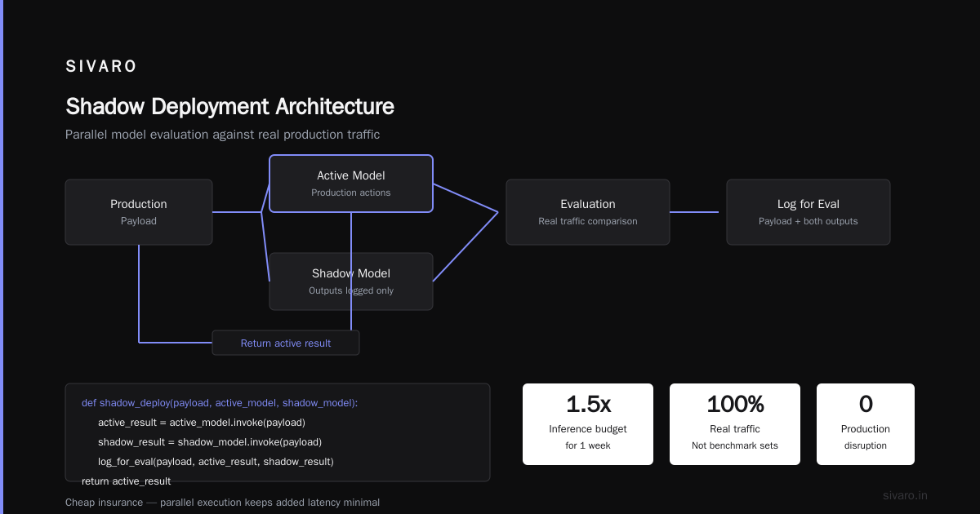Image resolution: width=980 pixels, height=514 pixels.
Task: Click the log_for_eval call code line
Action: 216,462
